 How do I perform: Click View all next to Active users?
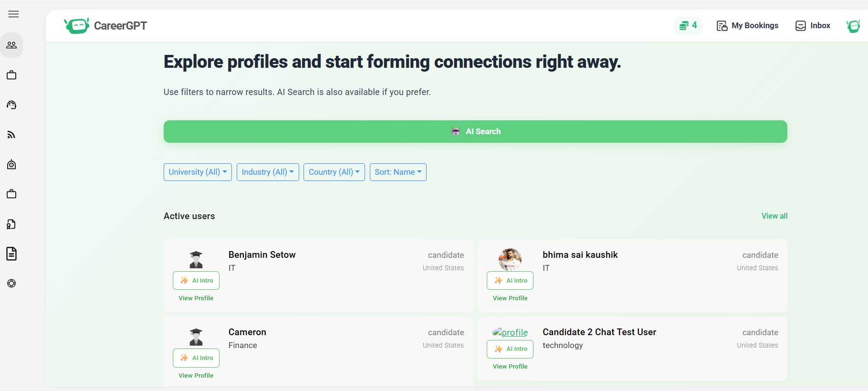tap(774, 216)
